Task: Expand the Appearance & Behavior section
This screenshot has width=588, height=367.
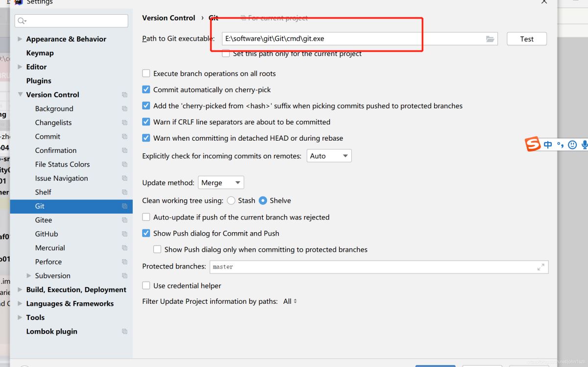Action: click(20, 39)
